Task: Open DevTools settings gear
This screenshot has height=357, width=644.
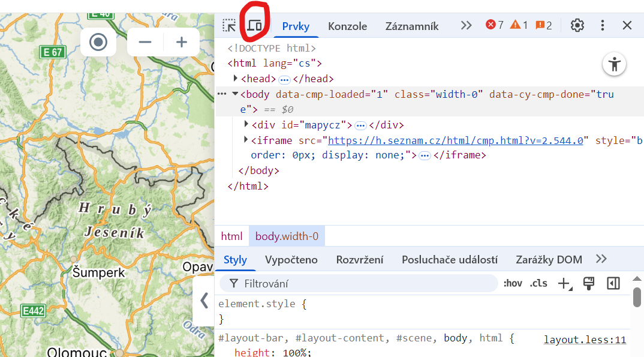Action: pyautogui.click(x=577, y=25)
